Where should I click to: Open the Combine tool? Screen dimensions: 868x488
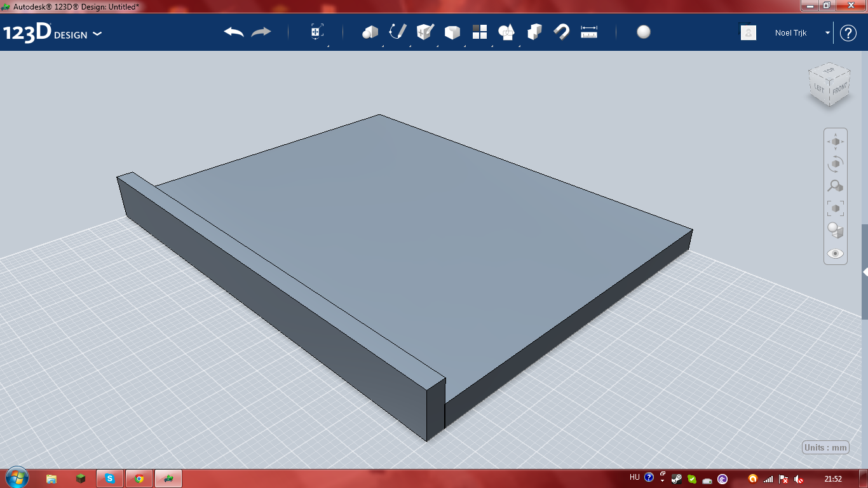coord(534,32)
